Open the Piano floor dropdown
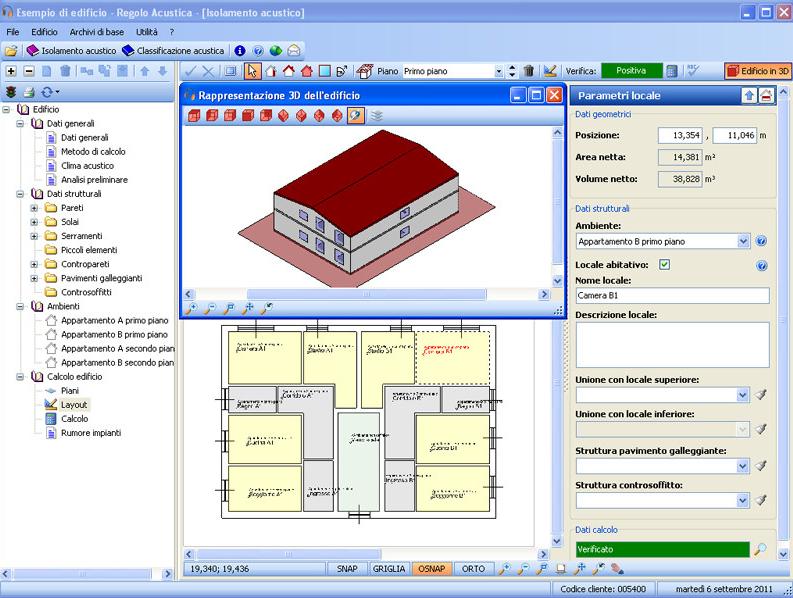The image size is (793, 598). (499, 71)
